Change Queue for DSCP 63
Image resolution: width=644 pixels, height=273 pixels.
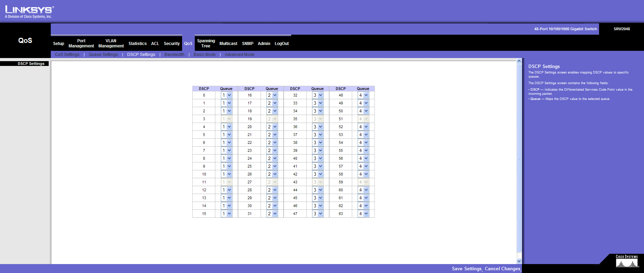click(x=363, y=214)
